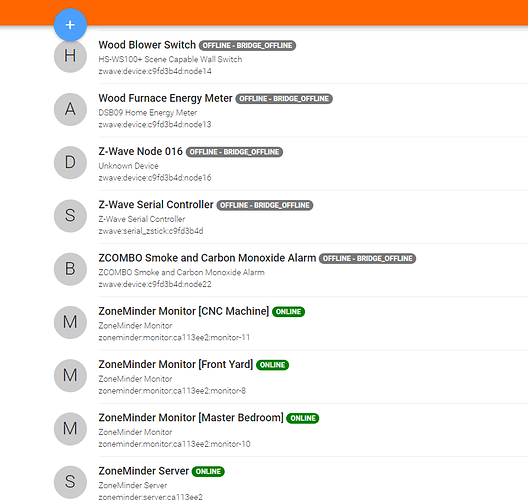The height and width of the screenshot is (500, 528).
Task: Open ZoneMinder Monitor [Master Bedroom]
Action: [x=191, y=418]
